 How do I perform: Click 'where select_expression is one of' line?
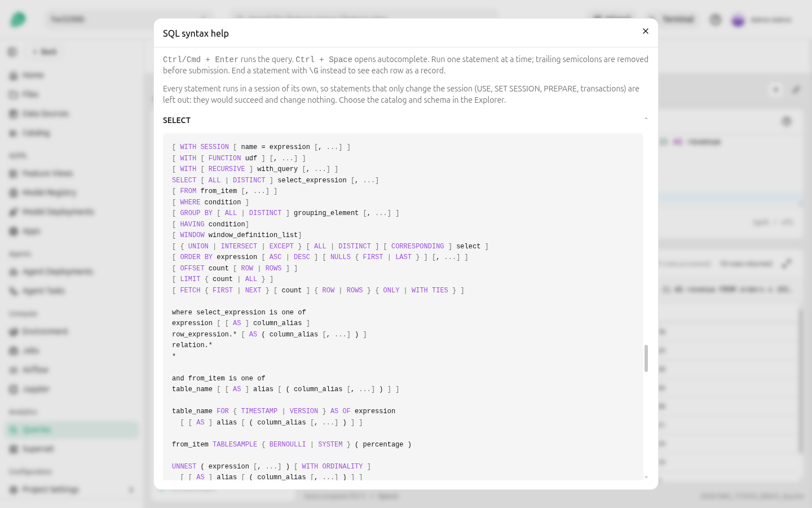coord(239,312)
